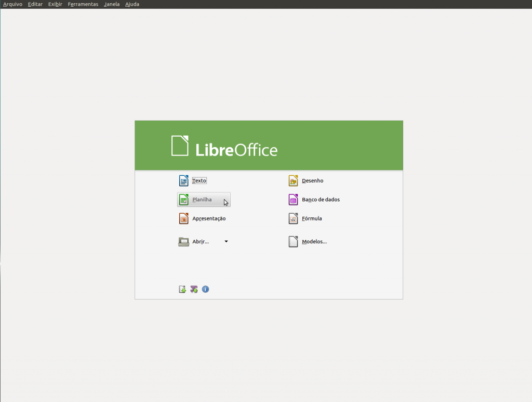Image resolution: width=532 pixels, height=402 pixels.
Task: Open the Editar menu
Action: [x=35, y=4]
